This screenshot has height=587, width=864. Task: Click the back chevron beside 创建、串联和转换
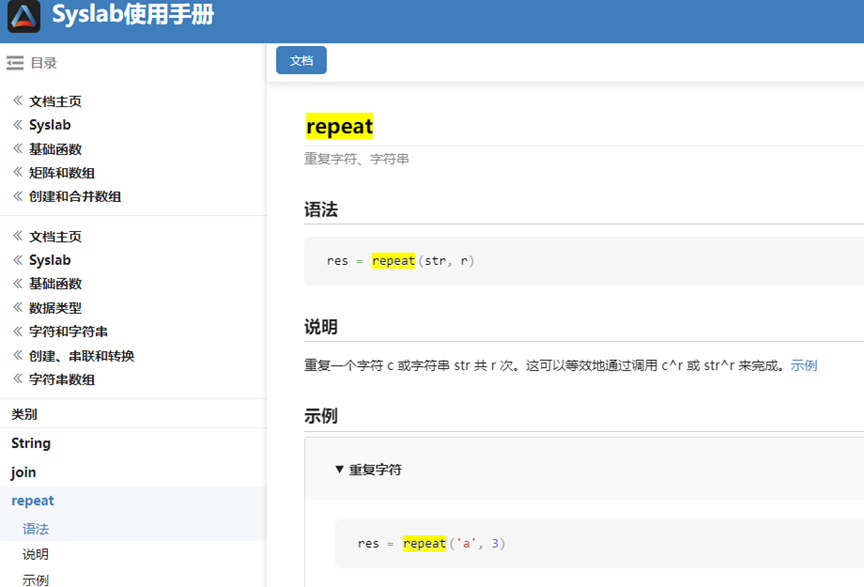pos(18,355)
